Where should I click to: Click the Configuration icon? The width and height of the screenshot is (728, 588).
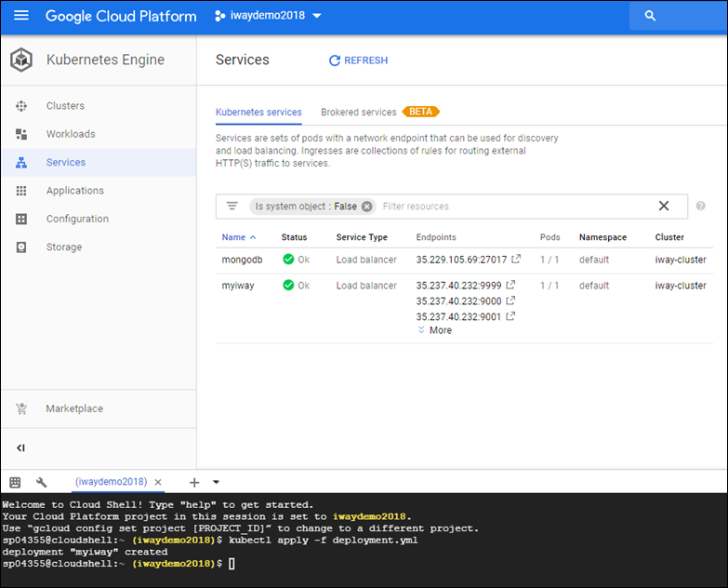point(21,219)
